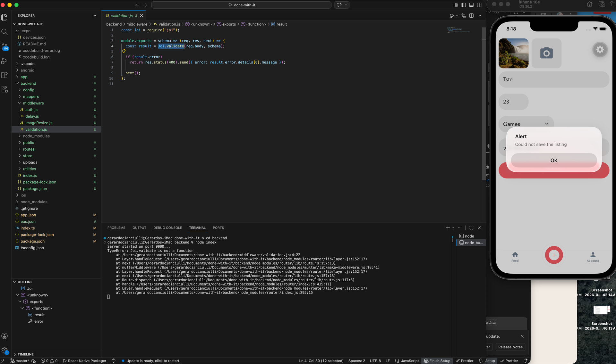Open the Run and Debug view

point(4,61)
